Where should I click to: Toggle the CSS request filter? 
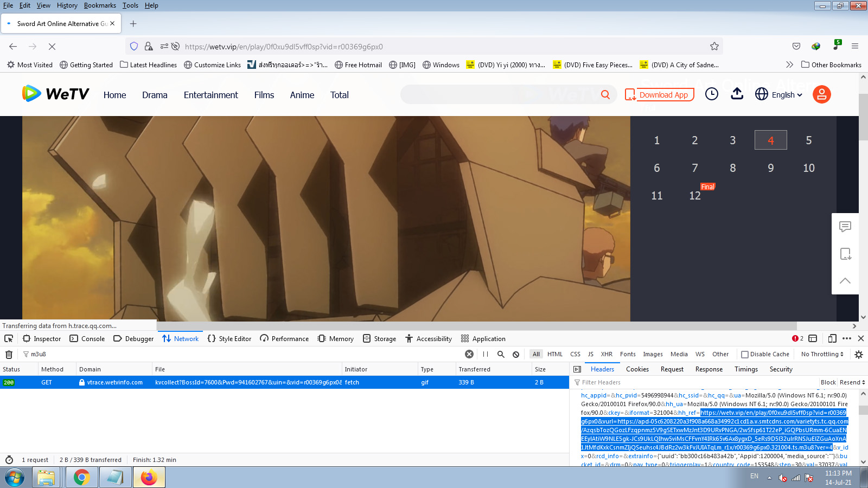576,354
